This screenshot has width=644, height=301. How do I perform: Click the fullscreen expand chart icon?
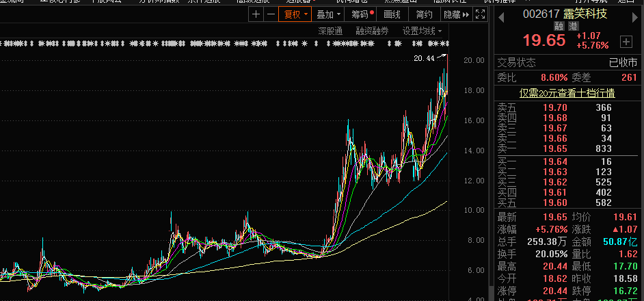tap(481, 14)
